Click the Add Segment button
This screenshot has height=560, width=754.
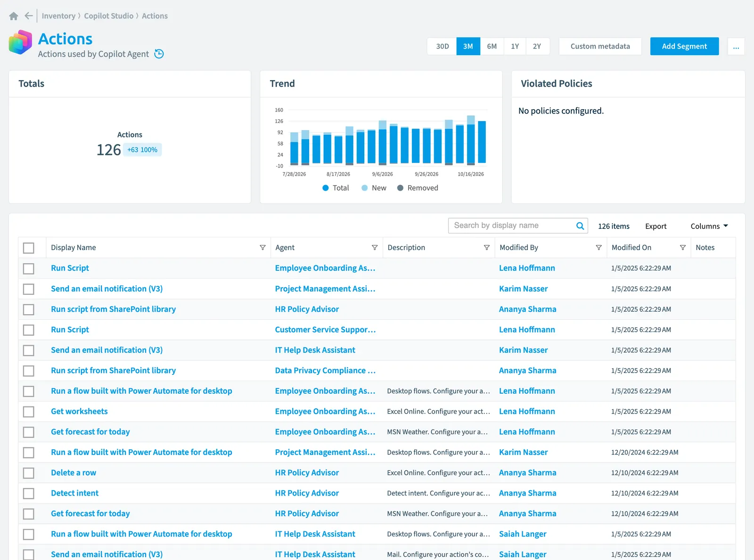pos(684,46)
